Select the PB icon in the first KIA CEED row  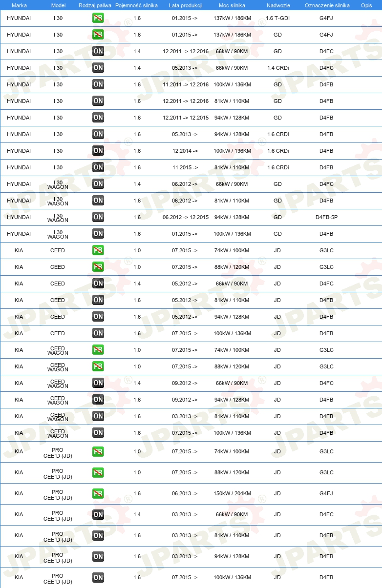(98, 250)
